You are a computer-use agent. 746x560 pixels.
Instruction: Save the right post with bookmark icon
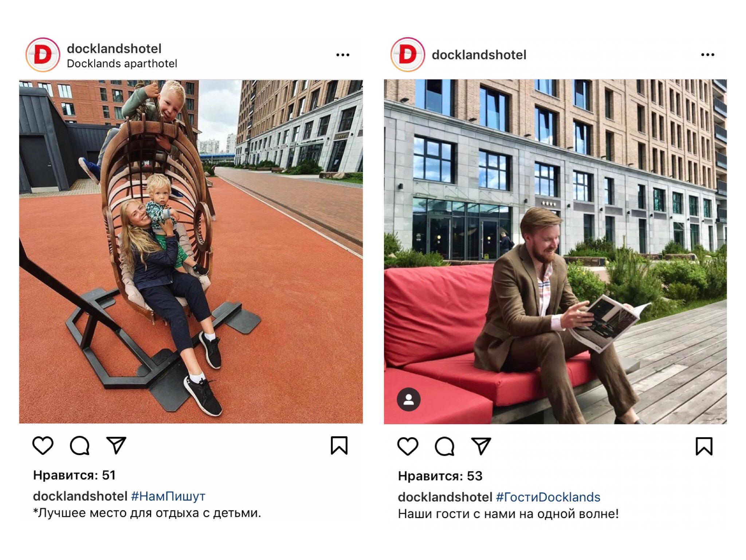point(704,446)
